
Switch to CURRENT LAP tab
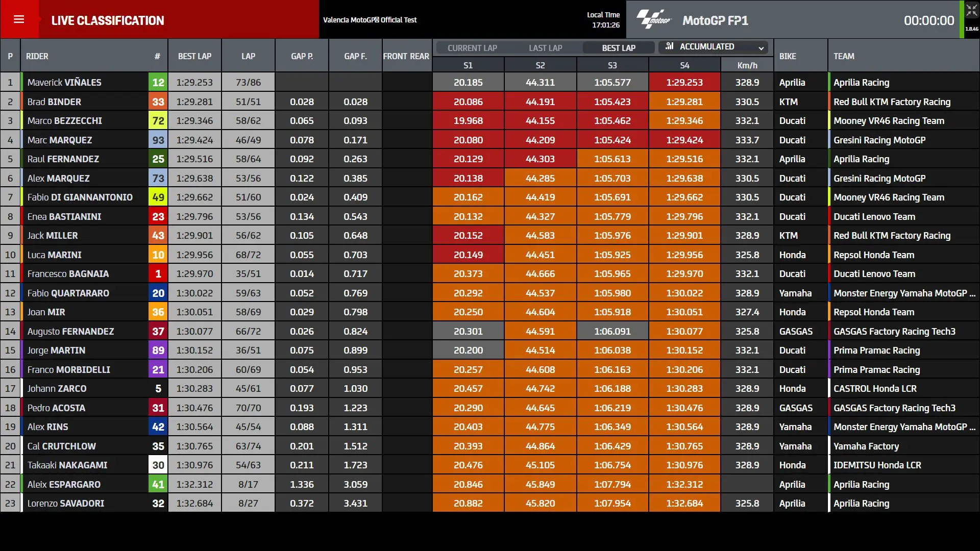pyautogui.click(x=472, y=48)
